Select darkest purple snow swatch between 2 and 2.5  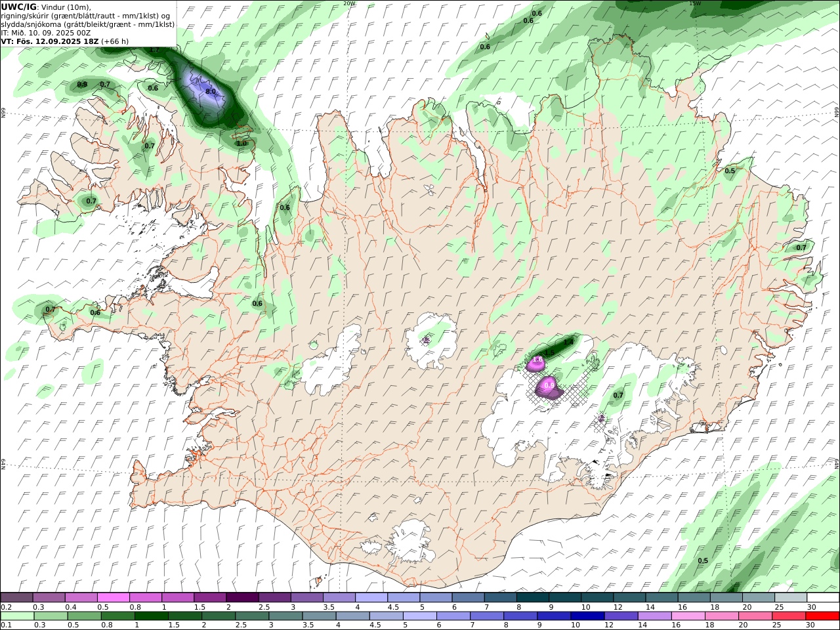click(242, 597)
